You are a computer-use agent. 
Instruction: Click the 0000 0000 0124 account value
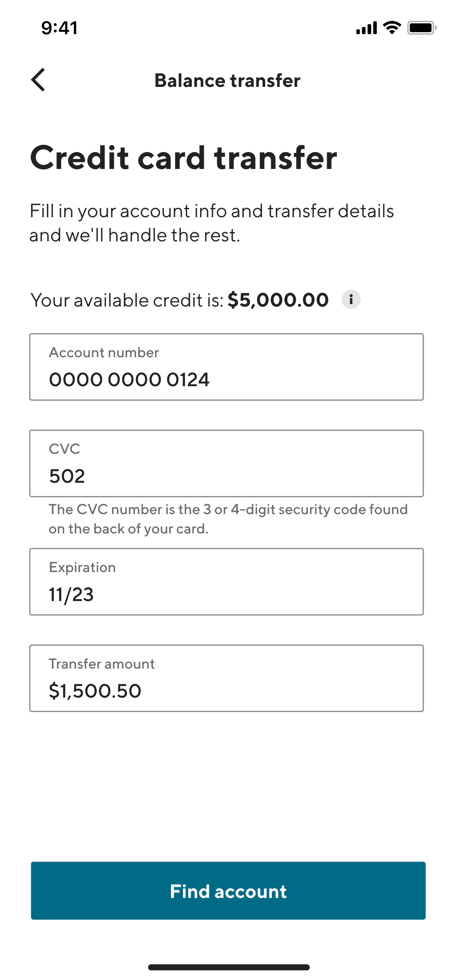point(129,380)
